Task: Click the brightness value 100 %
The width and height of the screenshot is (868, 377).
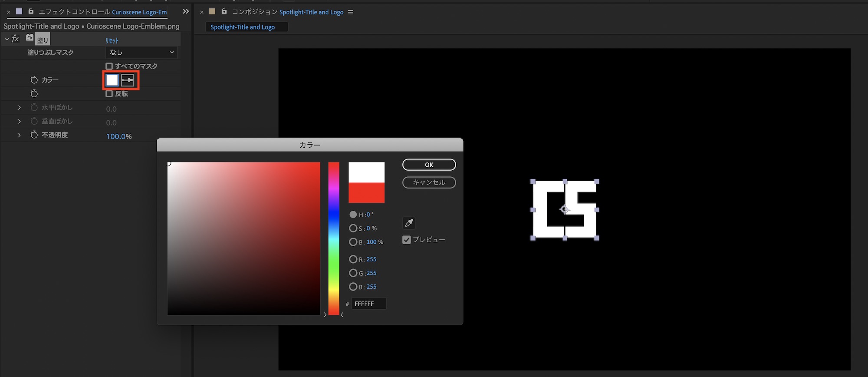Action: point(375,242)
